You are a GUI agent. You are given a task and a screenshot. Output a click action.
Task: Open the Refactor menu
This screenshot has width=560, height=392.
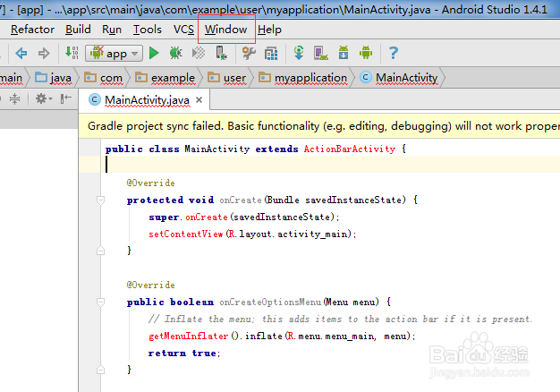pos(32,30)
